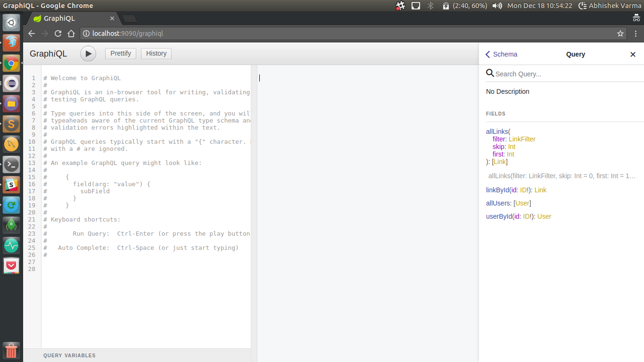Click the "# Keyboard shortcuts:" comment line
Image resolution: width=644 pixels, height=362 pixels.
[82, 220]
